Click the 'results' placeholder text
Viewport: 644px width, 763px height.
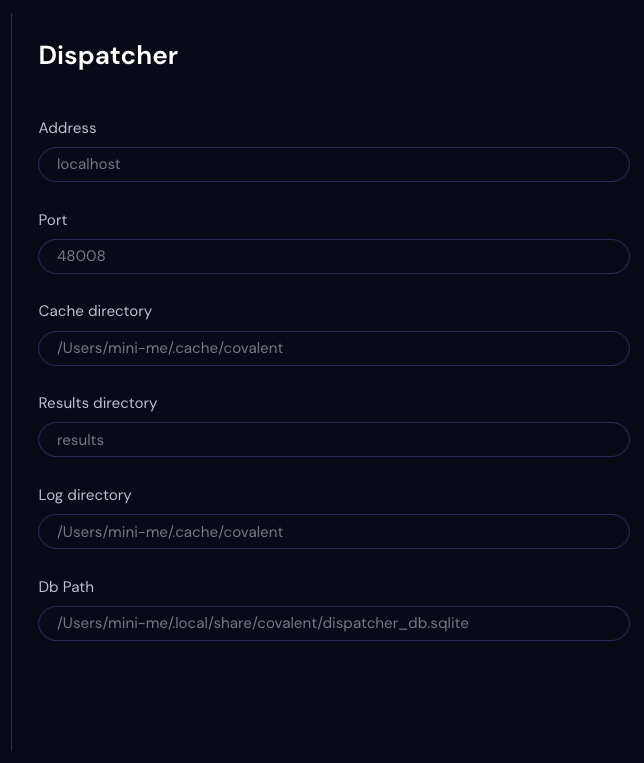coord(80,440)
